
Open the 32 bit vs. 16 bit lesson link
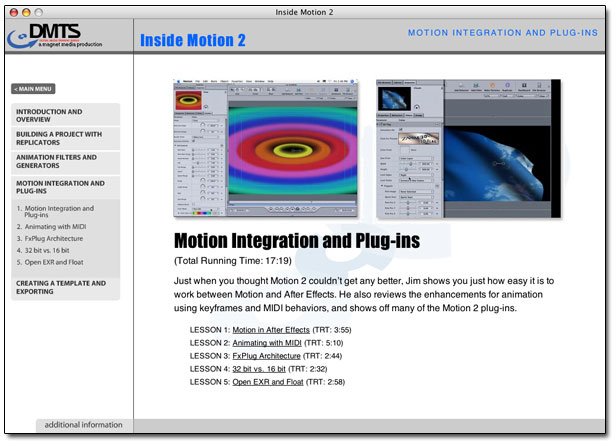tap(259, 369)
